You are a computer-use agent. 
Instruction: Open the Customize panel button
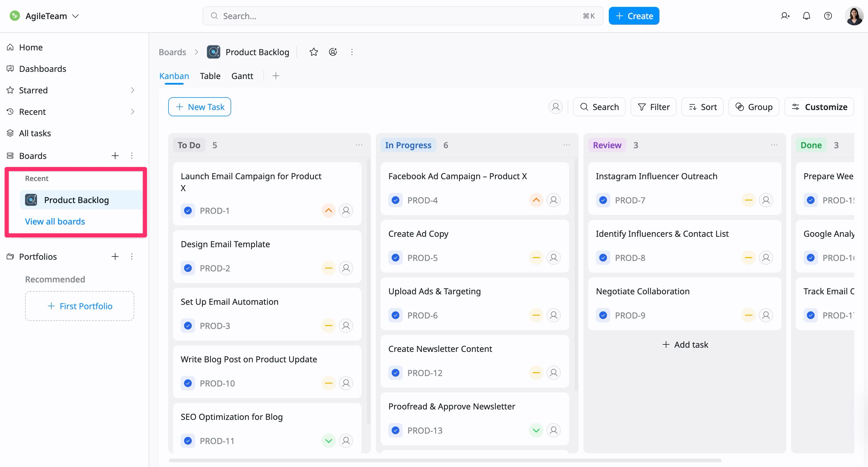coord(819,107)
